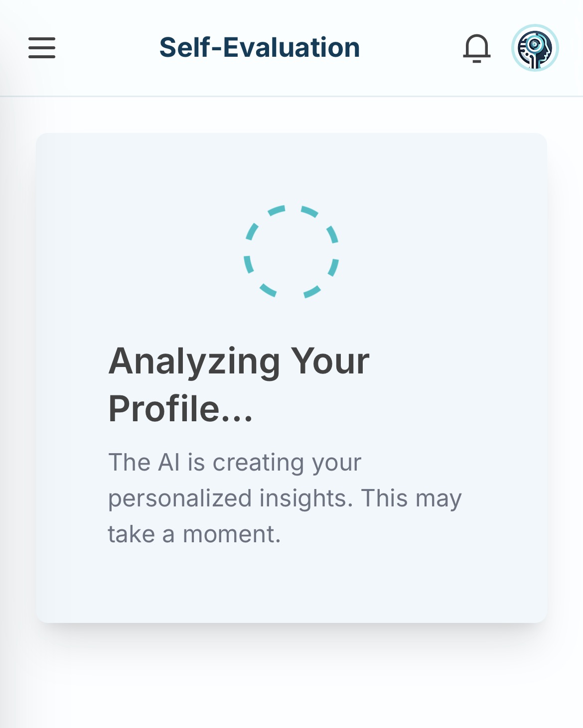Check notifications by clicking the bell
Screen dimensions: 583x728
[477, 48]
